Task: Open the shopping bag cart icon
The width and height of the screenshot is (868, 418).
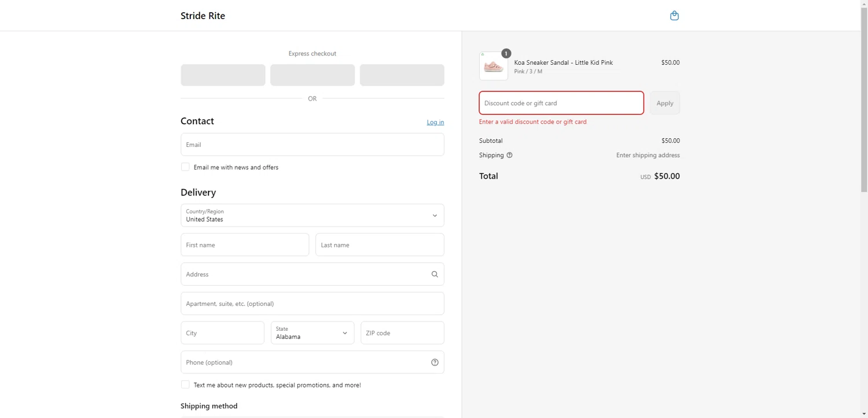Action: point(674,16)
